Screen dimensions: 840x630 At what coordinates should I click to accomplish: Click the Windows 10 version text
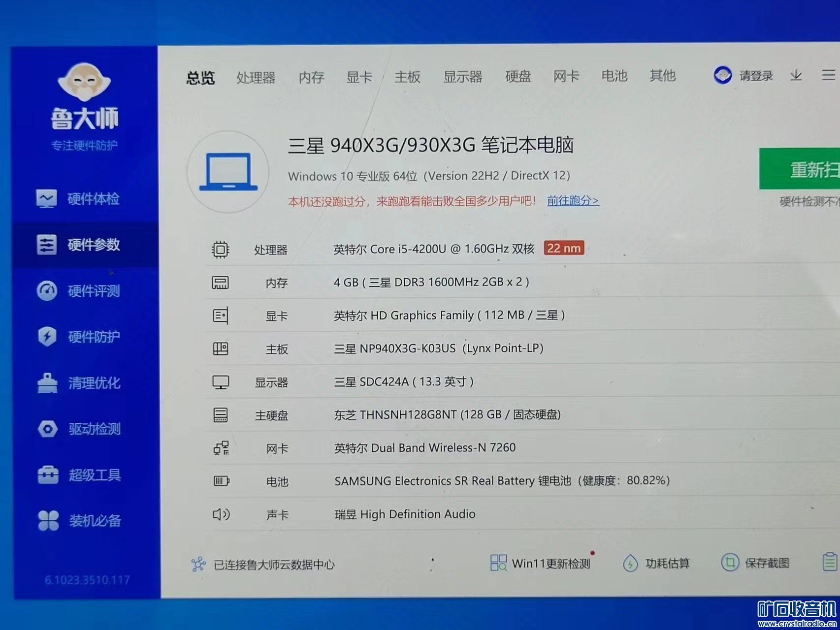429,176
